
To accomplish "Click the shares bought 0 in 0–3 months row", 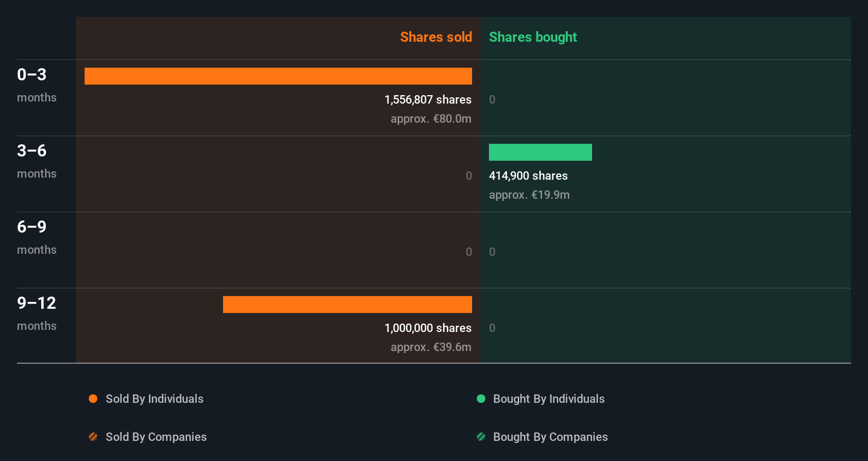I will (x=492, y=99).
